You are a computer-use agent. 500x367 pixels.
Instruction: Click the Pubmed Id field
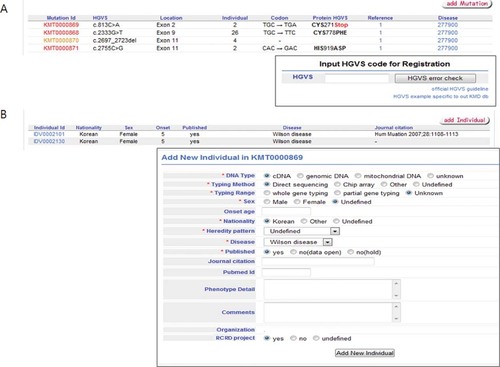tap(286, 272)
